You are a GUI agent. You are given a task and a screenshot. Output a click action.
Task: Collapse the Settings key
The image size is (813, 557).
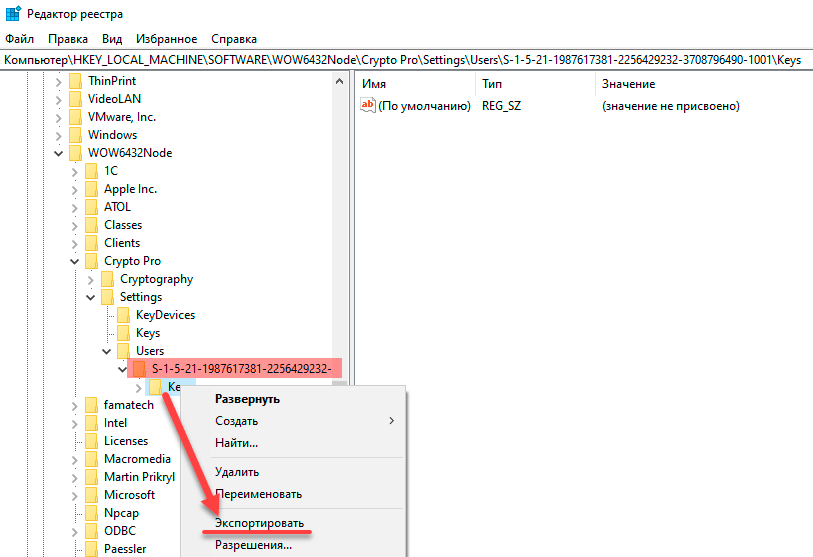(91, 297)
